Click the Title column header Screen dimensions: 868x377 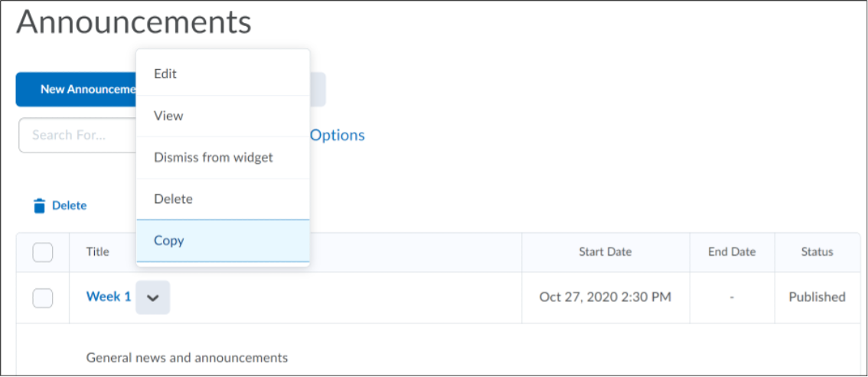pos(97,252)
